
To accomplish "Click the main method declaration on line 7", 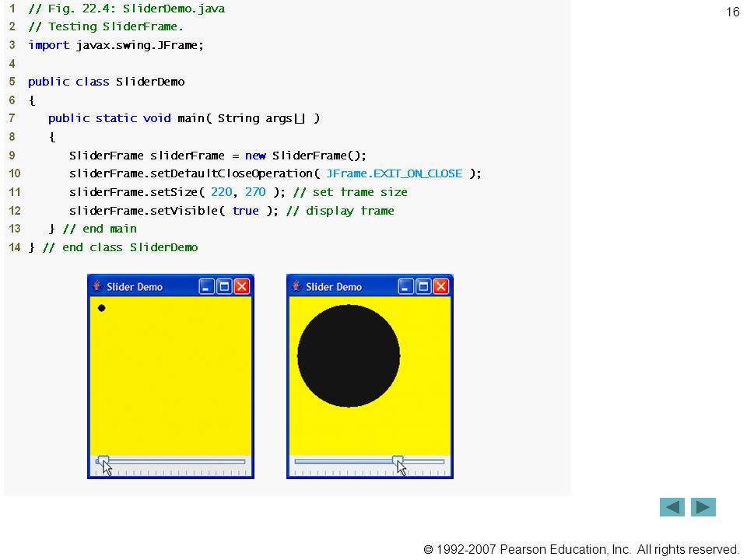I will [184, 118].
